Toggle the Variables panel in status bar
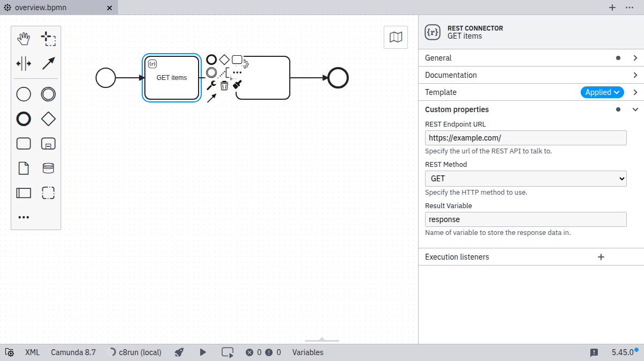This screenshot has height=361, width=644. click(308, 352)
